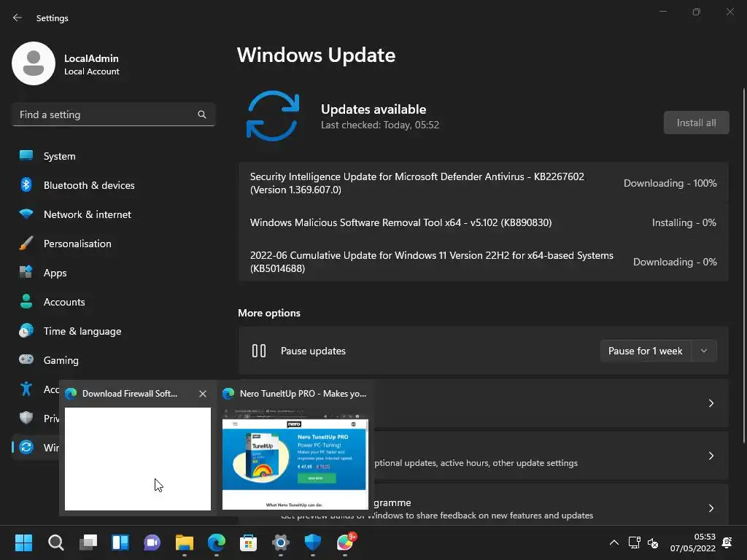747x560 pixels.
Task: Open Gaming settings category
Action: (113, 360)
